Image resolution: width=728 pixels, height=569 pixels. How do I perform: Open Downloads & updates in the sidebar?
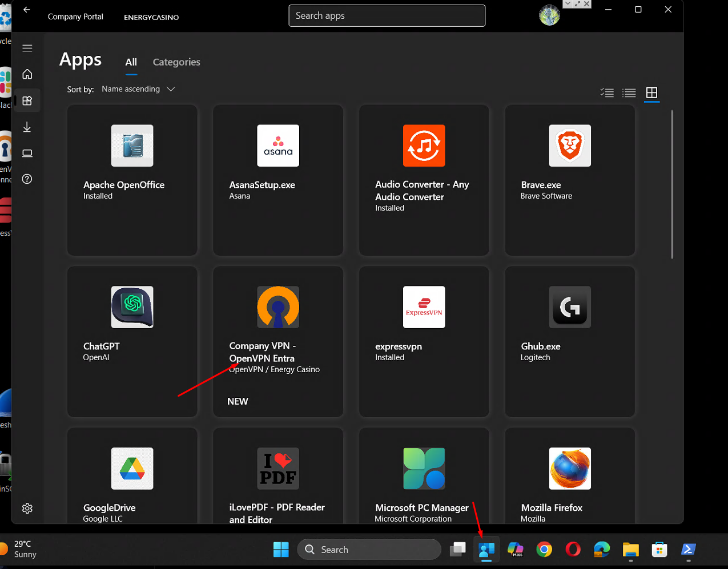click(x=27, y=127)
